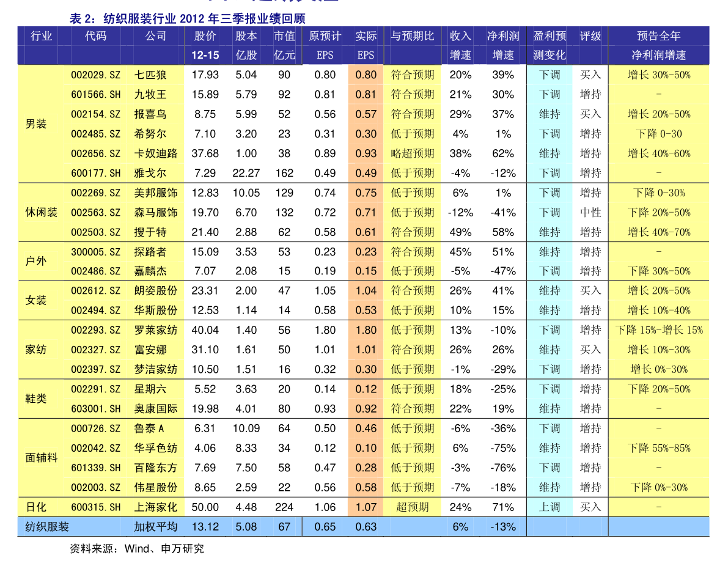Click company name 上海家化

click(155, 507)
